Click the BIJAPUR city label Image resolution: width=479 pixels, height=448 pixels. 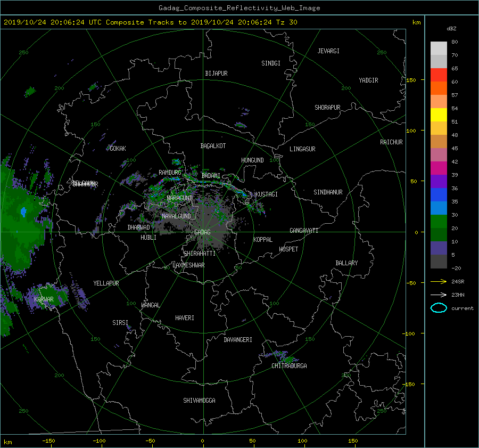click(216, 74)
